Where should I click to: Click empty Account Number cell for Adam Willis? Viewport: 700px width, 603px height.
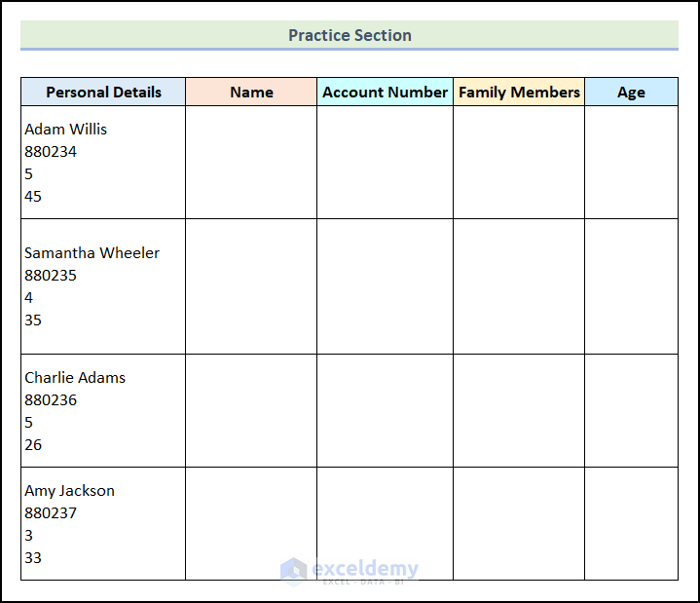[x=385, y=163]
